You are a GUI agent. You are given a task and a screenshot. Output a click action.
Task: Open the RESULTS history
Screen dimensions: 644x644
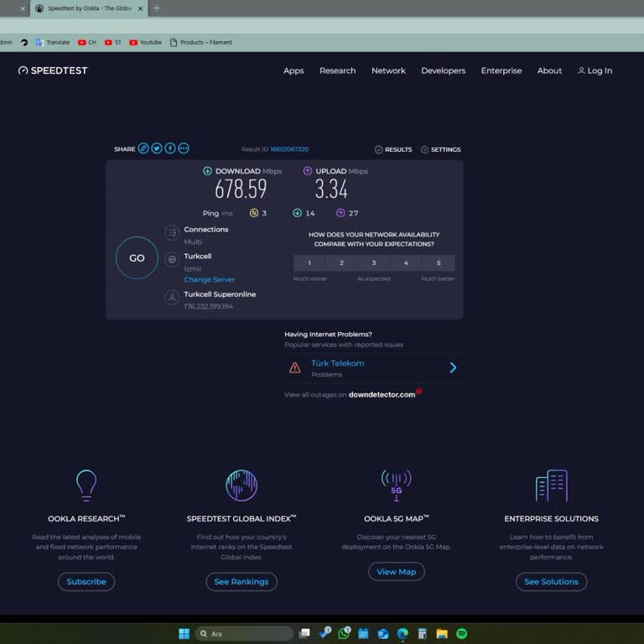(x=393, y=149)
